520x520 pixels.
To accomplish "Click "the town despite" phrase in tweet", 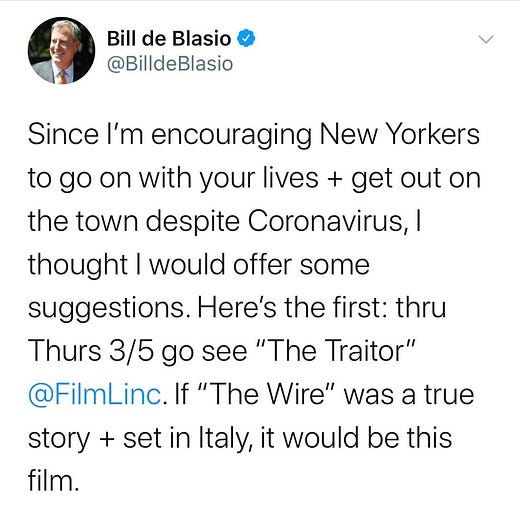I will pos(134,222).
